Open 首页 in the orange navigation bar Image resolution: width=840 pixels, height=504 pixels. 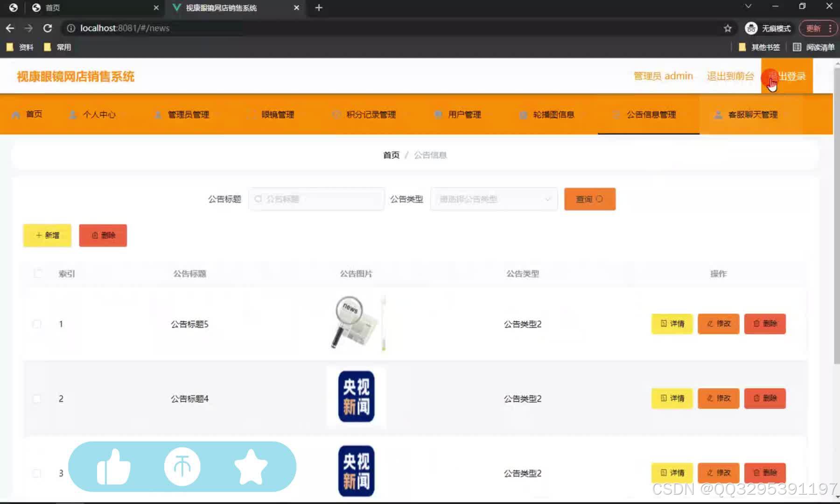point(28,114)
